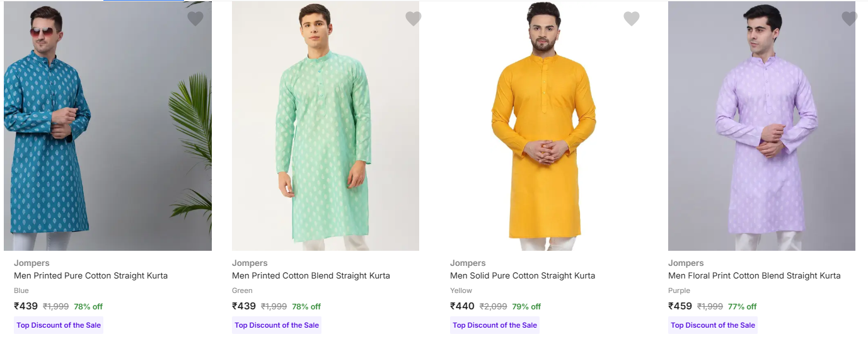View green kurta product photo
The height and width of the screenshot is (339, 868).
(325, 126)
